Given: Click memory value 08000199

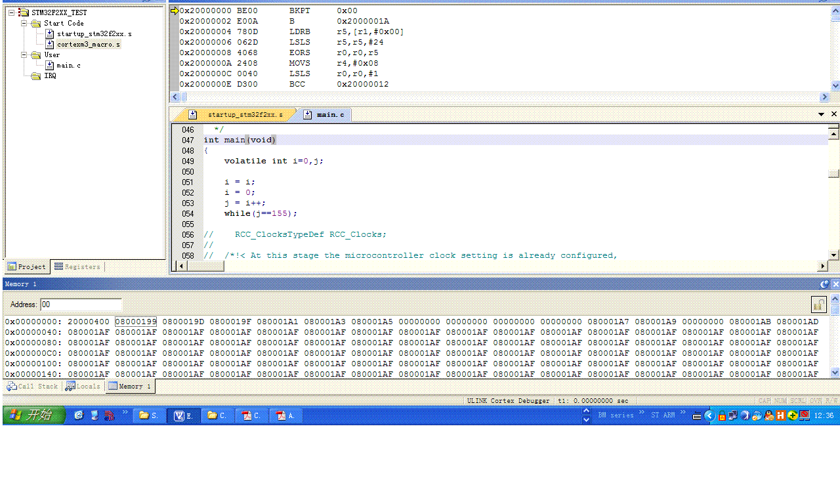Looking at the screenshot, I should (x=136, y=322).
